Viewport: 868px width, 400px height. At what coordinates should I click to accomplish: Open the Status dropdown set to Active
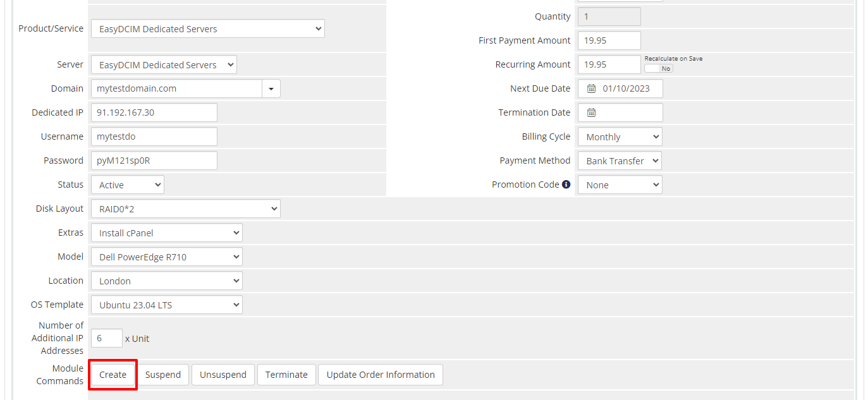coord(128,185)
